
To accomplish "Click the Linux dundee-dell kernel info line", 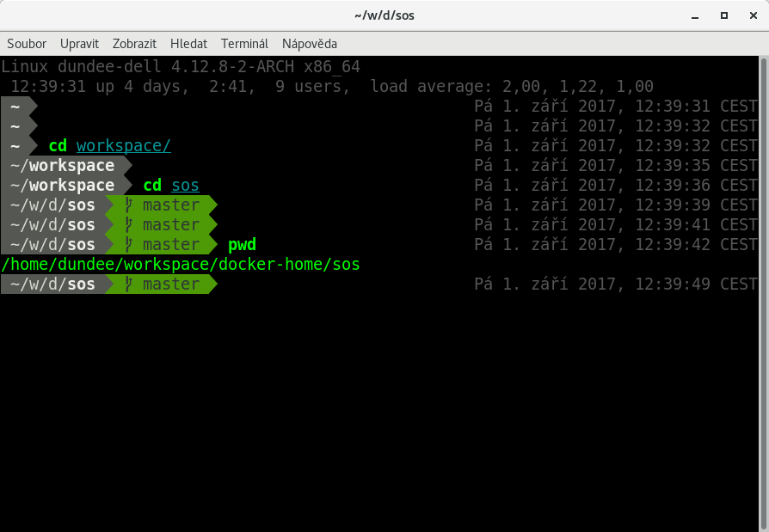I will tap(181, 67).
